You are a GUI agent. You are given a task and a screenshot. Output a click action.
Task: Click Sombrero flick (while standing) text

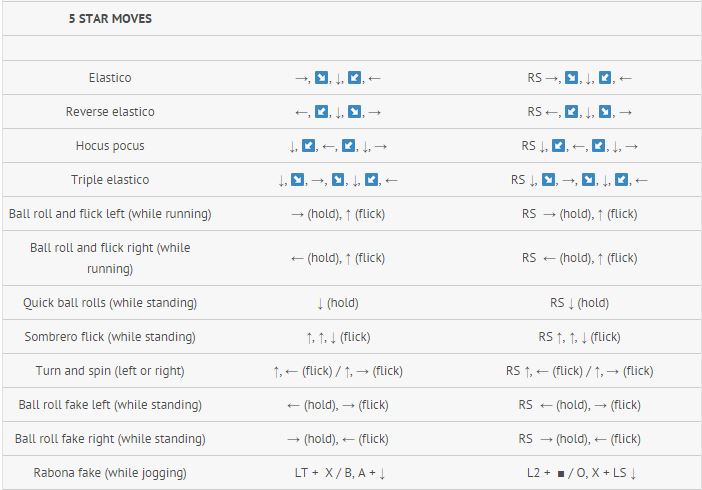click(x=110, y=337)
